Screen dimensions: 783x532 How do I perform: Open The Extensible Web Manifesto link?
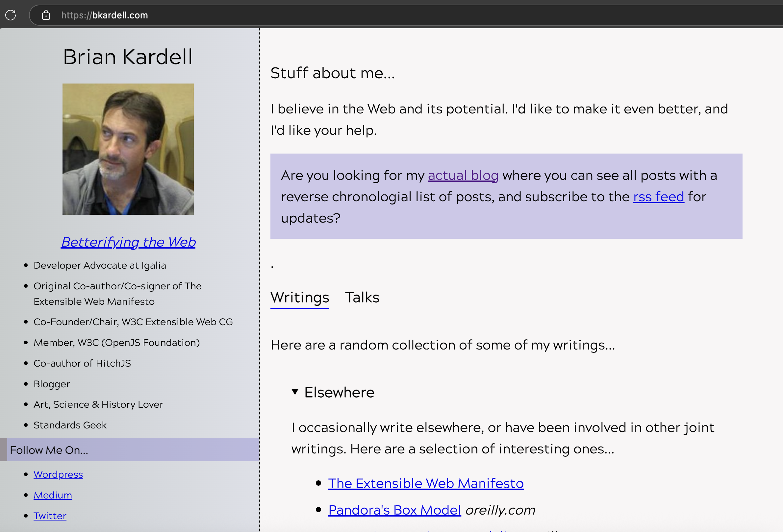(426, 484)
